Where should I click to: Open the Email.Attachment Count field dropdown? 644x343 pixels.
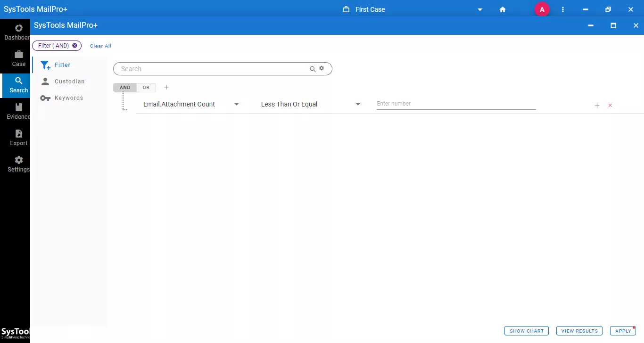191,104
